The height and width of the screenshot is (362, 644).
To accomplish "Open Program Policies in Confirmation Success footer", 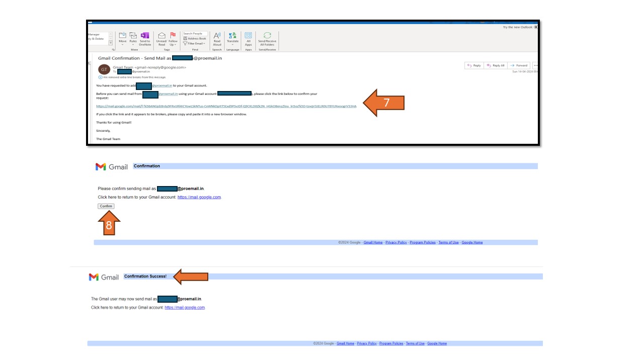I will [x=391, y=343].
